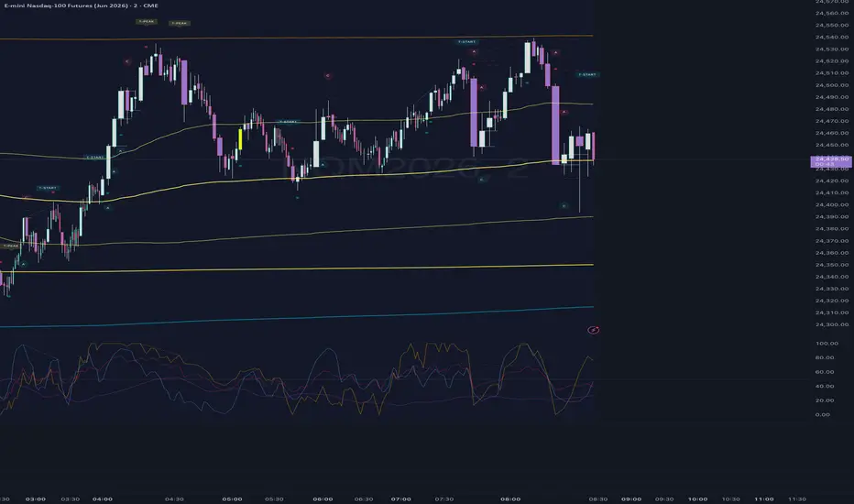Click the yellow highlighted candle near 05:00

click(240, 139)
